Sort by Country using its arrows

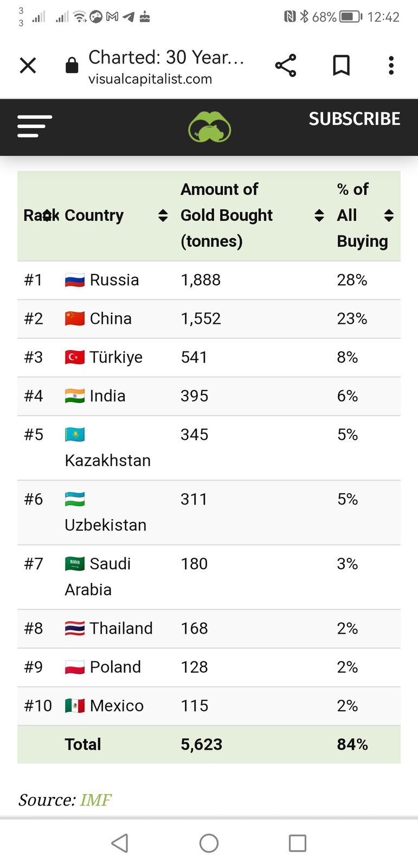[163, 215]
